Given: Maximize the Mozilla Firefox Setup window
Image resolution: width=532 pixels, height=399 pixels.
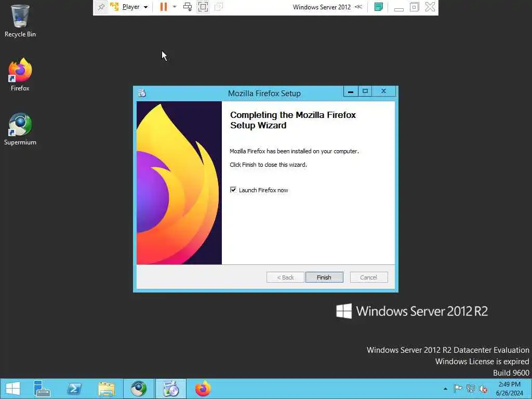Looking at the screenshot, I should click(x=365, y=91).
